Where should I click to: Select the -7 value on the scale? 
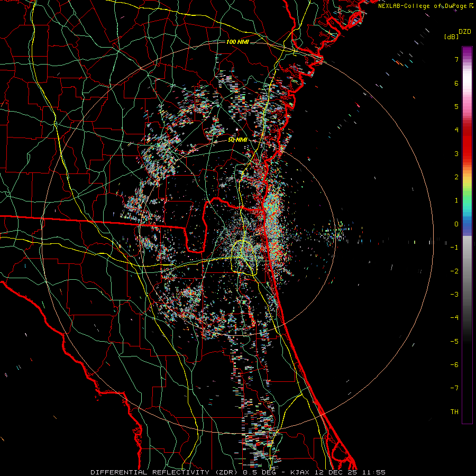tap(454, 388)
